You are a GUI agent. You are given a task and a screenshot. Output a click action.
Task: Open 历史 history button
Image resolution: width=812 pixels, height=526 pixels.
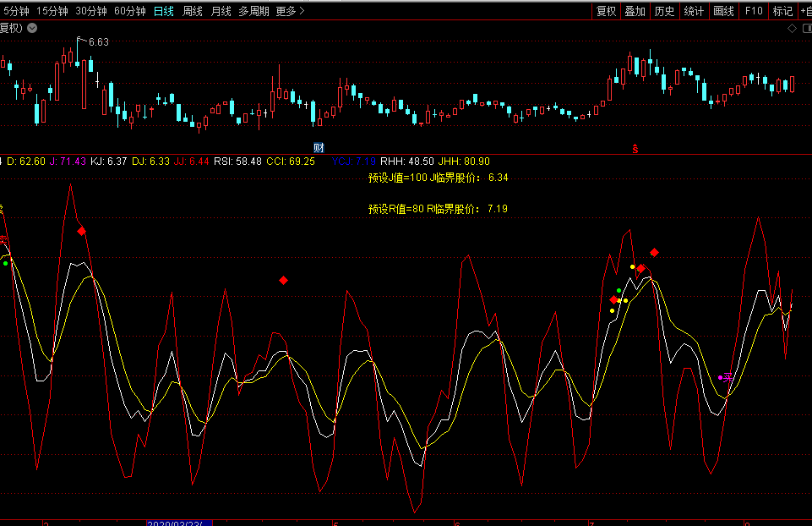(x=664, y=11)
